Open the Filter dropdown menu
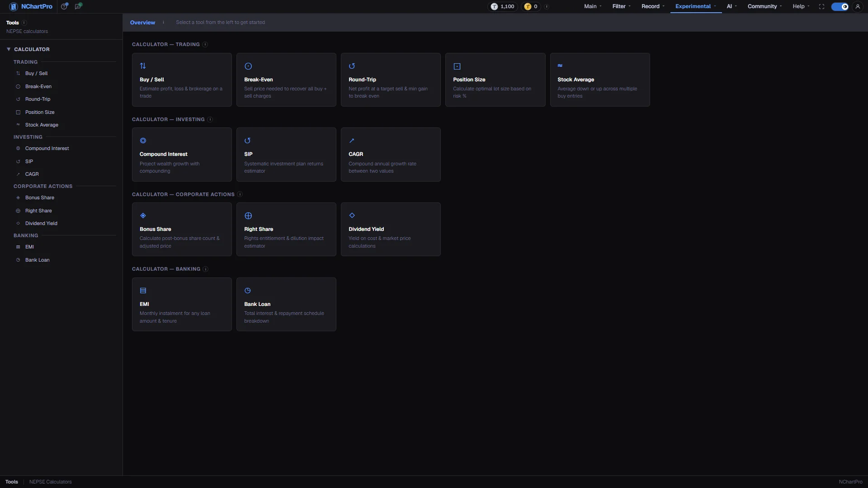The height and width of the screenshot is (488, 868). coord(622,6)
